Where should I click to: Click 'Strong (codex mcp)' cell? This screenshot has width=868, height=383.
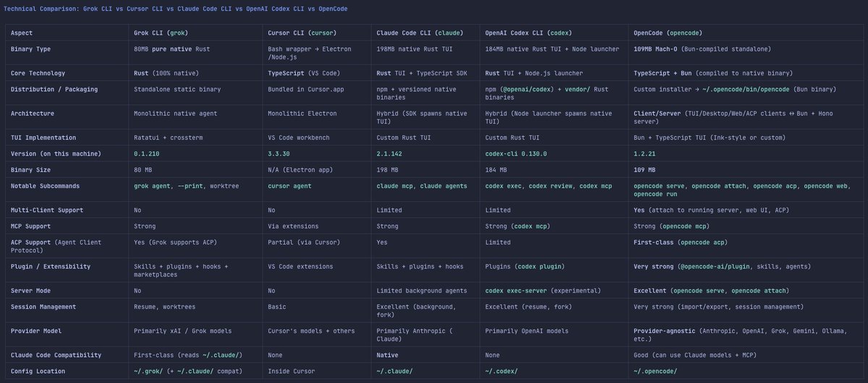(518, 226)
